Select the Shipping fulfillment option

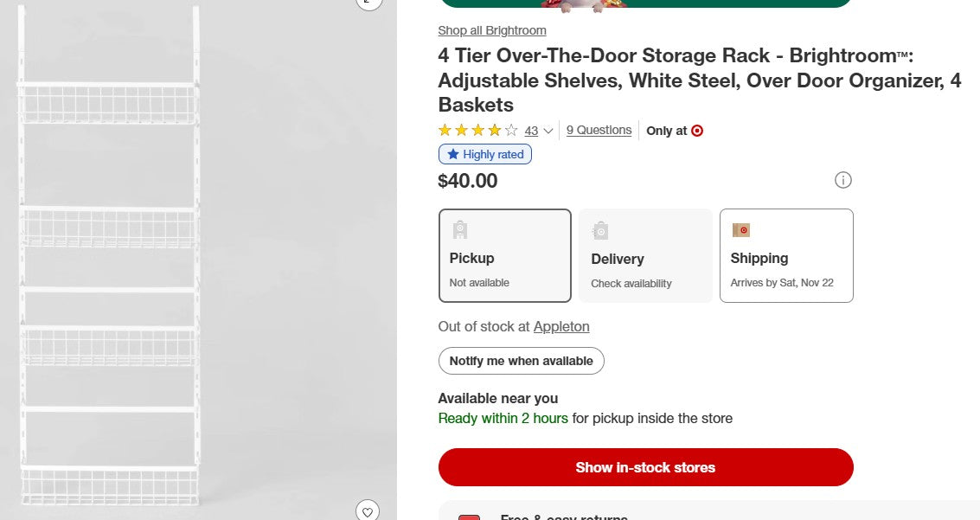click(786, 255)
